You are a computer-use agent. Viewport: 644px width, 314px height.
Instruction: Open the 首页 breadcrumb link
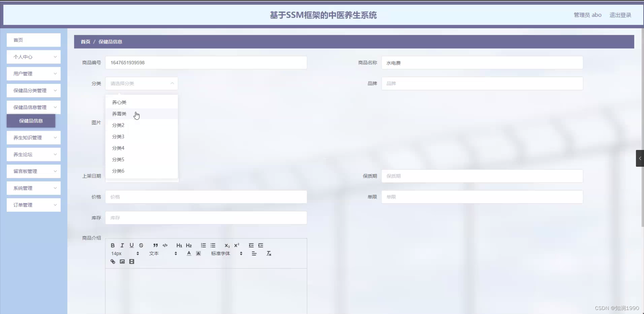pyautogui.click(x=85, y=42)
